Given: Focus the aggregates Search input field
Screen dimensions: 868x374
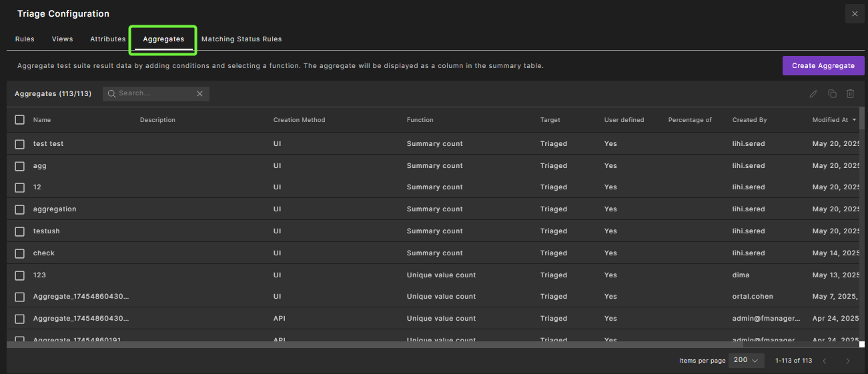Looking at the screenshot, I should (x=155, y=94).
